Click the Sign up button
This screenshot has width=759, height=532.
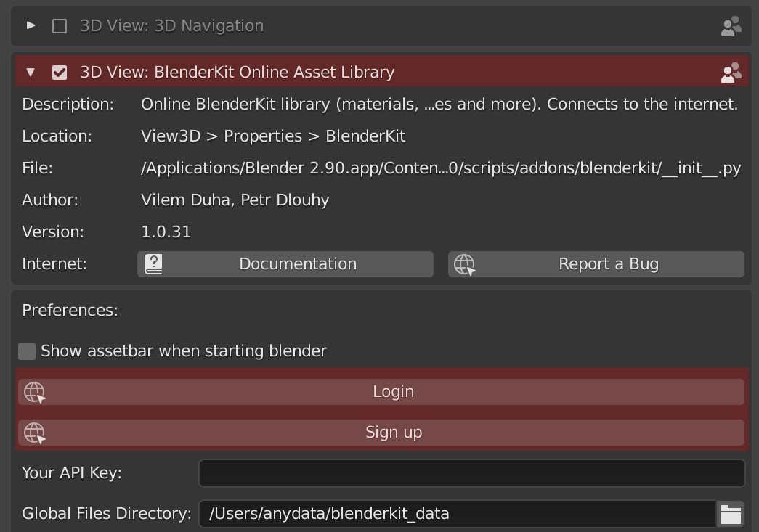[x=381, y=433]
